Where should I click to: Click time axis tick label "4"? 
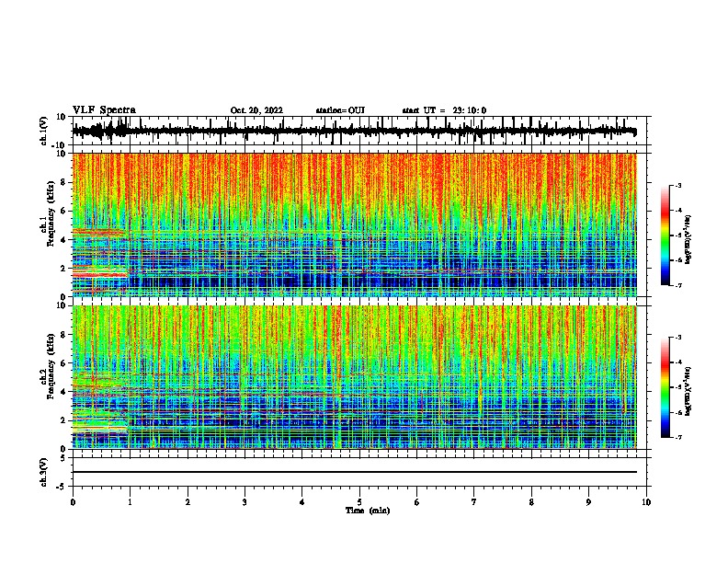302,502
